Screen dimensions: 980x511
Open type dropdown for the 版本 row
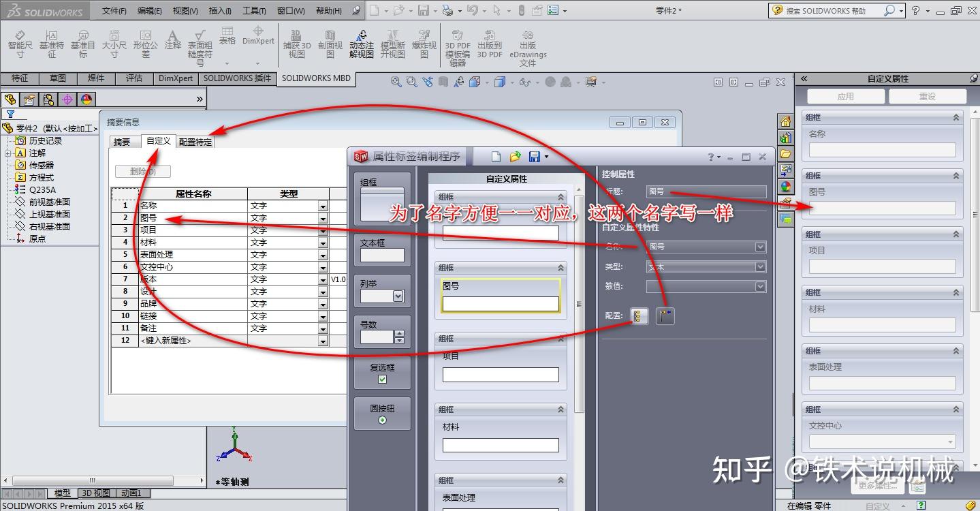pos(323,279)
